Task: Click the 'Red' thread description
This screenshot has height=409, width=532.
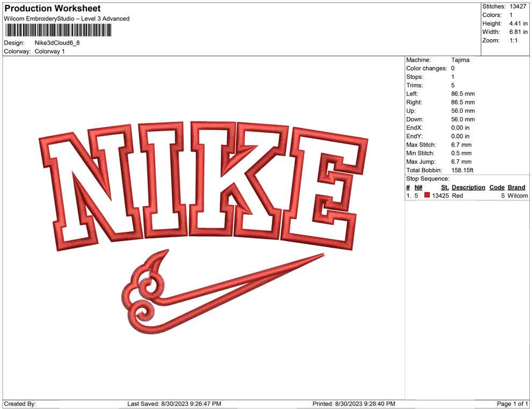Action: click(457, 195)
